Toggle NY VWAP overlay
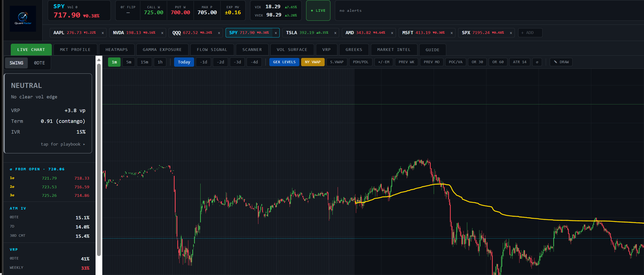This screenshot has width=644, height=275. pos(313,62)
